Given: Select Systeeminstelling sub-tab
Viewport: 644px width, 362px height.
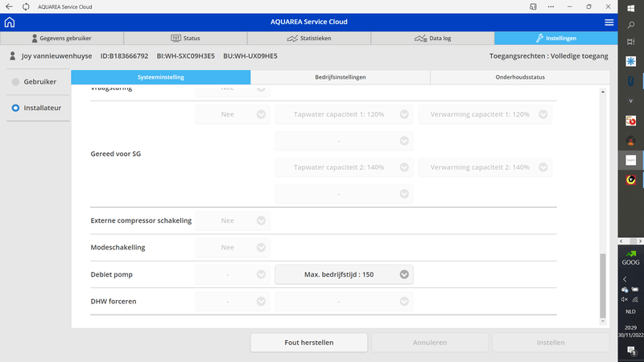Looking at the screenshot, I should point(161,77).
